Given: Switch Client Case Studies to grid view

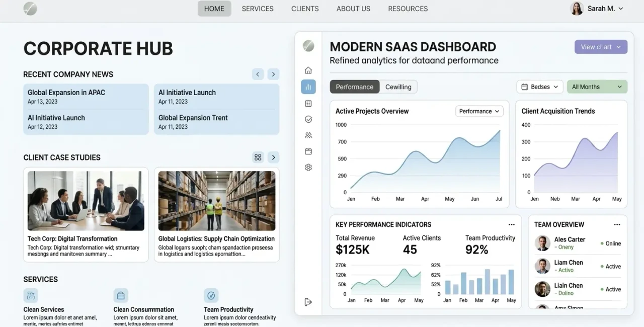Looking at the screenshot, I should click(258, 157).
